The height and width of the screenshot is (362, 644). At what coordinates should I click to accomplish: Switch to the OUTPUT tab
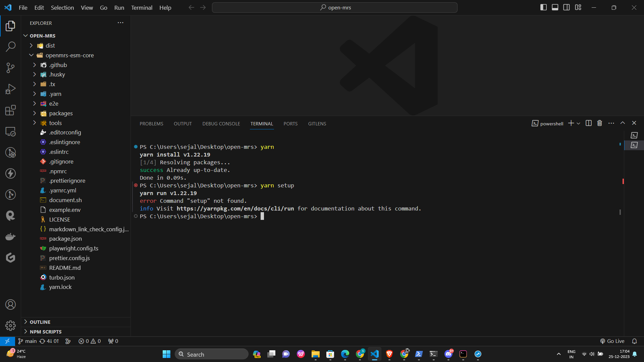point(183,124)
